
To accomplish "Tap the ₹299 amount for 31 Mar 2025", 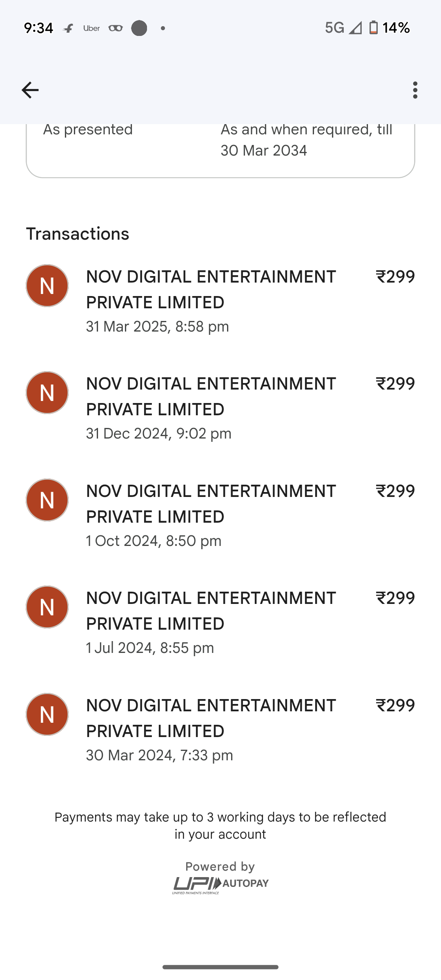I will [395, 277].
